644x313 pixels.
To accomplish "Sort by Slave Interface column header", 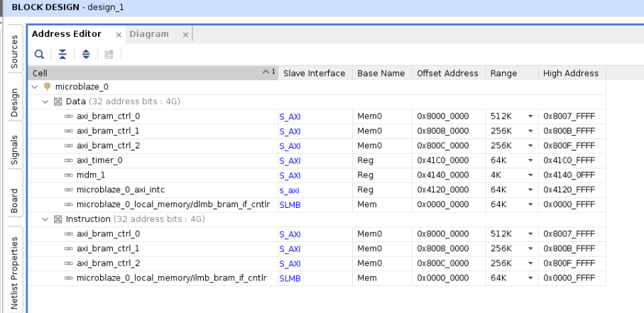I will [315, 73].
